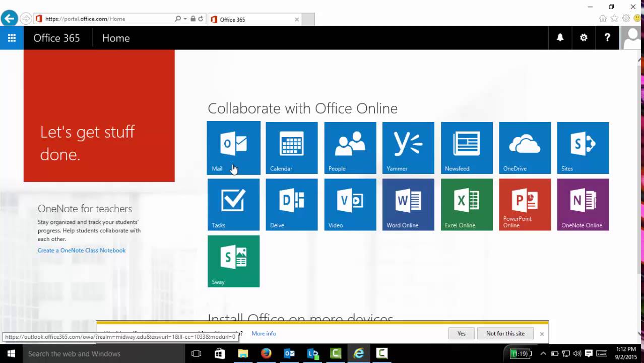Click Home in the header bar

click(116, 38)
